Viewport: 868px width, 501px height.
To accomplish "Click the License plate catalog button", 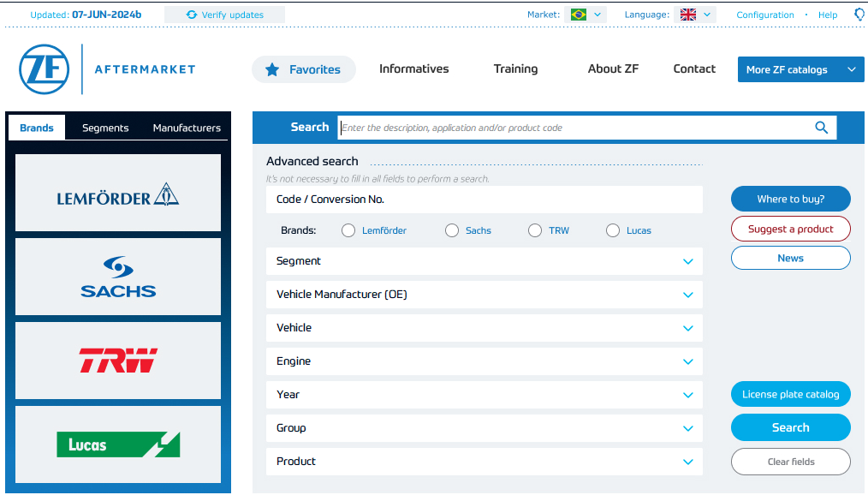I will tap(790, 394).
